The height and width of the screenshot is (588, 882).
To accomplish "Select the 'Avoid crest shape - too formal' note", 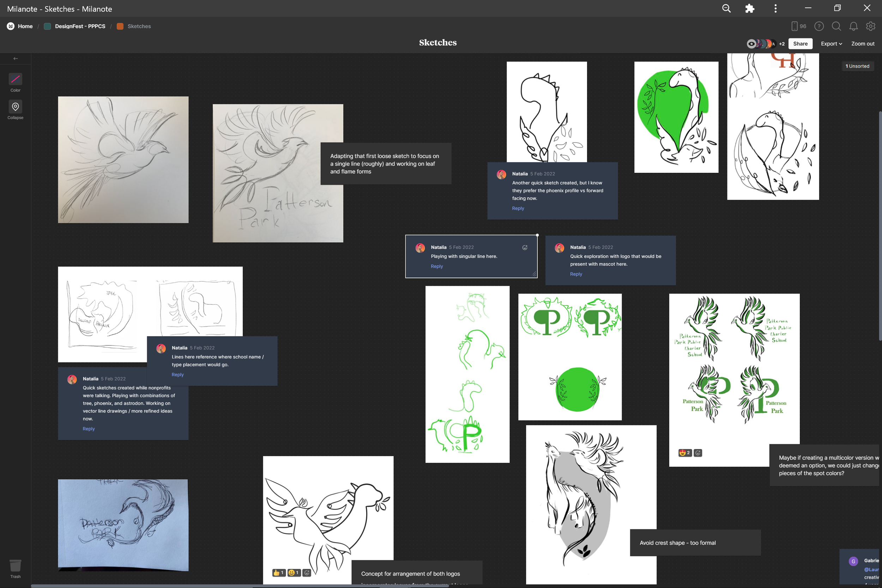I will [695, 542].
